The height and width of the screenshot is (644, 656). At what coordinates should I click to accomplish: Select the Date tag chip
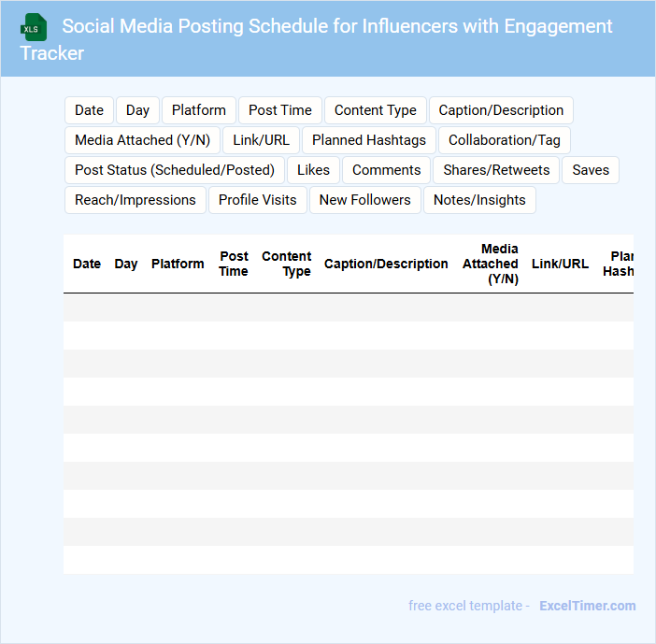point(89,110)
